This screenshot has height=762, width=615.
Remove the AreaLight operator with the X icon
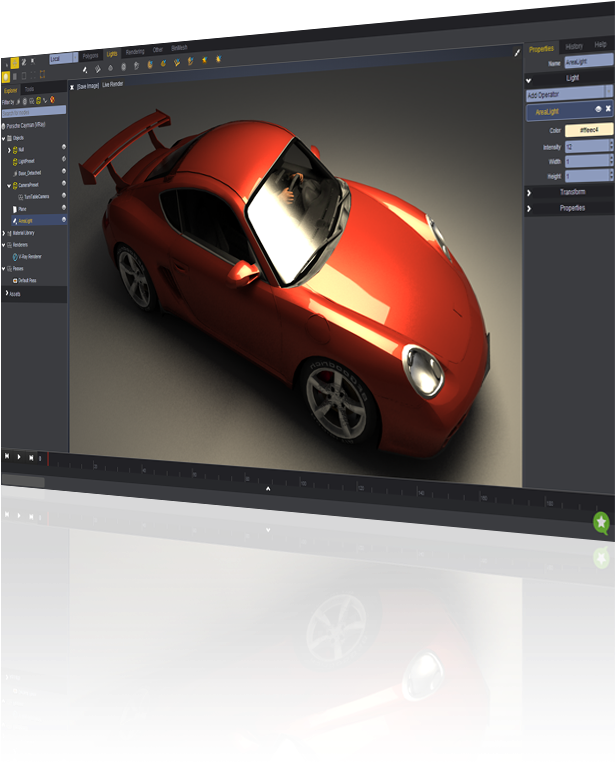pyautogui.click(x=608, y=109)
